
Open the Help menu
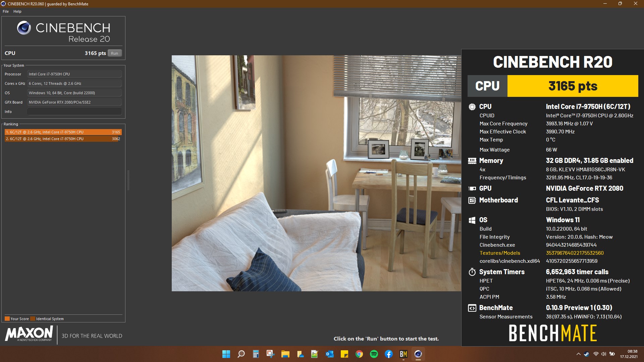(x=17, y=11)
